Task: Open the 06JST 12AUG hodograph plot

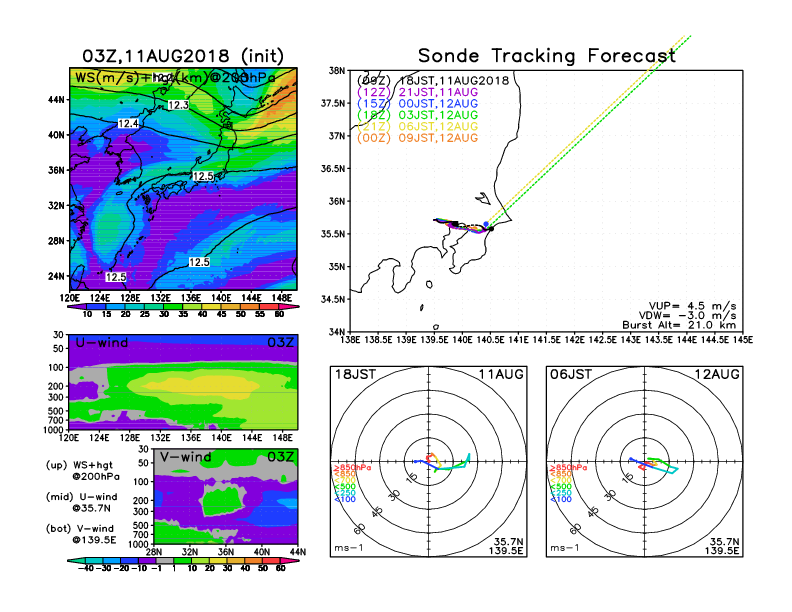Action: click(645, 462)
